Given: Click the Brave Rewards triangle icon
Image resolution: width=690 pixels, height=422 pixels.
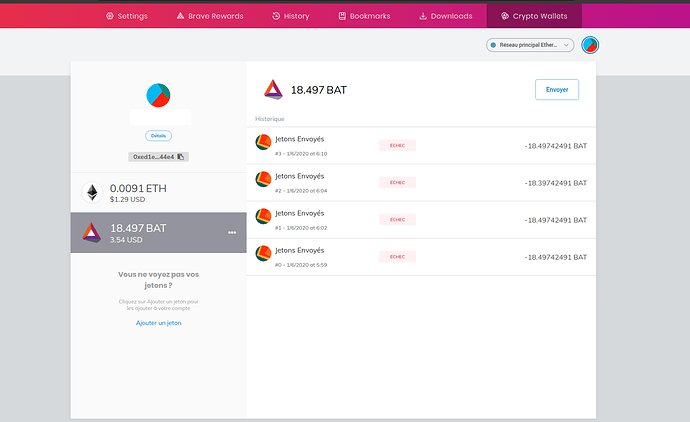Looking at the screenshot, I should pos(180,16).
